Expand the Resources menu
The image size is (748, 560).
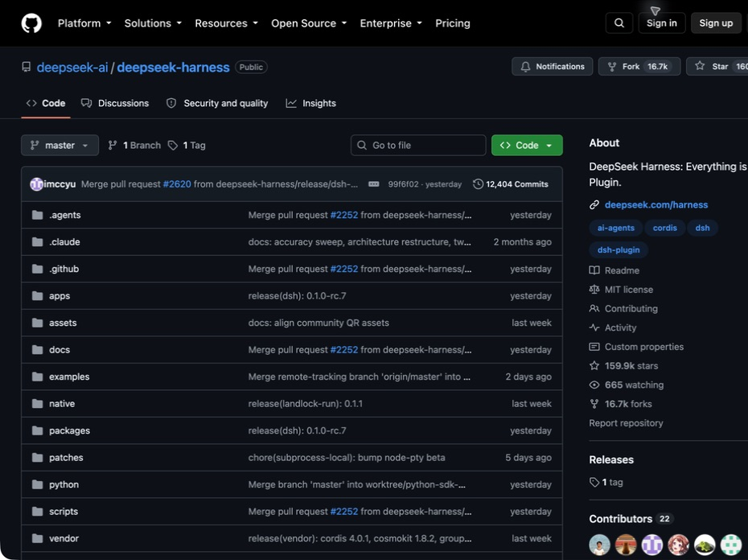point(227,23)
